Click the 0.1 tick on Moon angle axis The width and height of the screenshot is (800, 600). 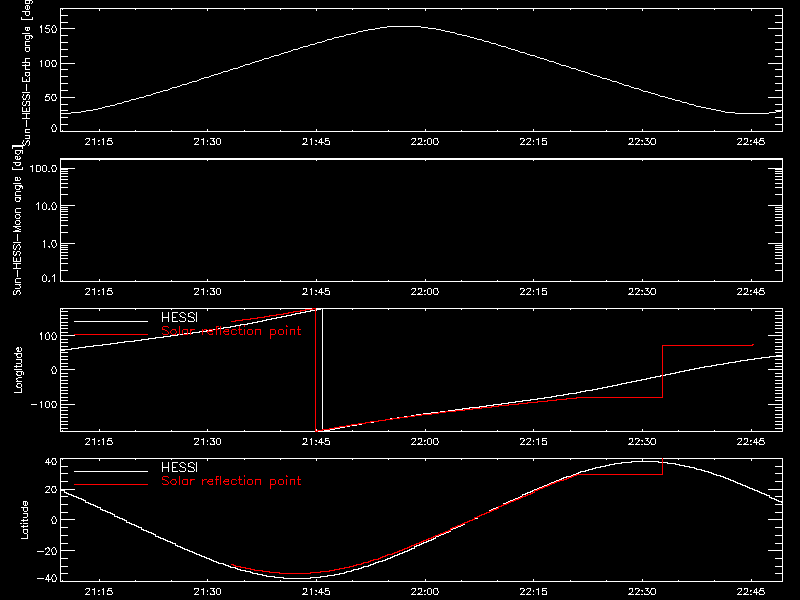click(49, 278)
